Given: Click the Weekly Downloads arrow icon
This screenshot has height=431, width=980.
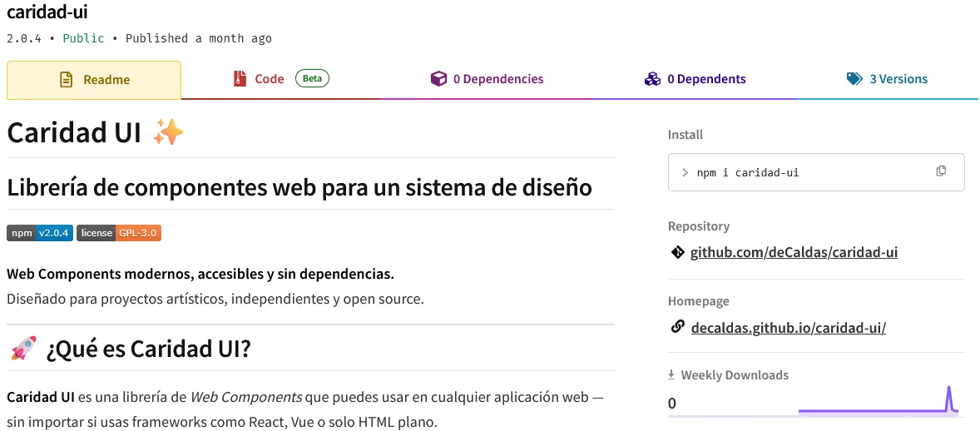Looking at the screenshot, I should coord(671,375).
